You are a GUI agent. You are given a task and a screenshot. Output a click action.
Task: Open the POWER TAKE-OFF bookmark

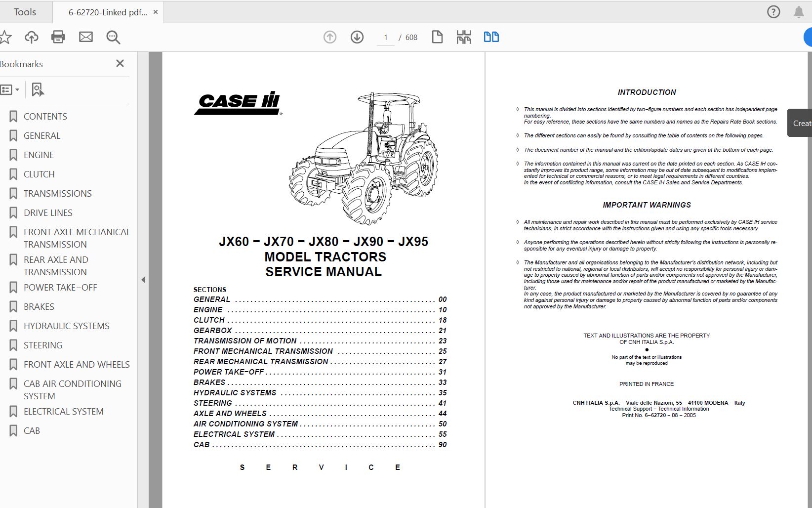coord(60,287)
